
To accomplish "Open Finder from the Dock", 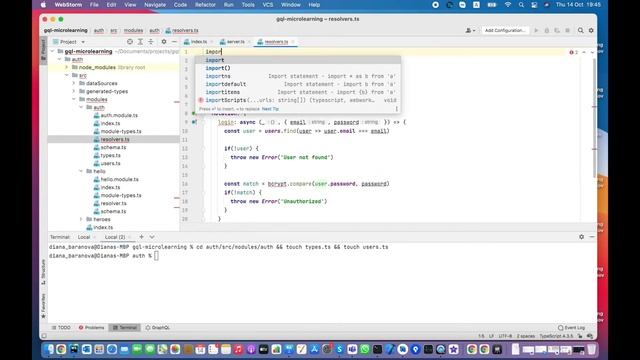I will click(x=49, y=349).
